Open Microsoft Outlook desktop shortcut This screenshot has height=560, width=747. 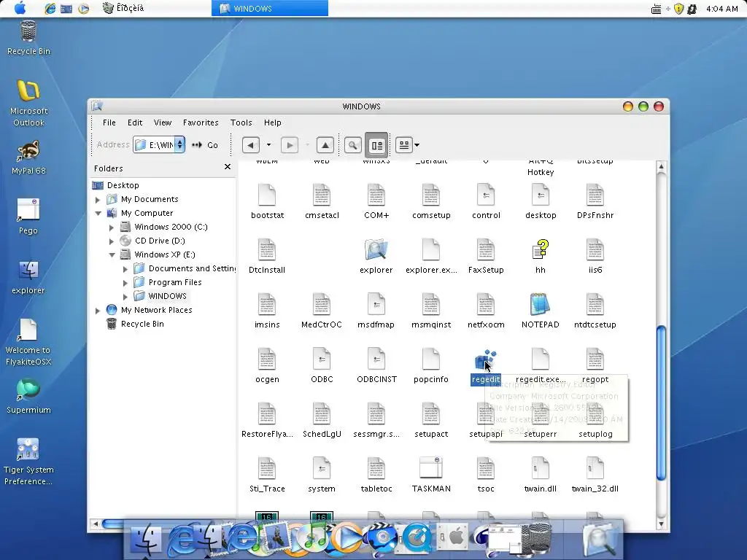pyautogui.click(x=28, y=92)
